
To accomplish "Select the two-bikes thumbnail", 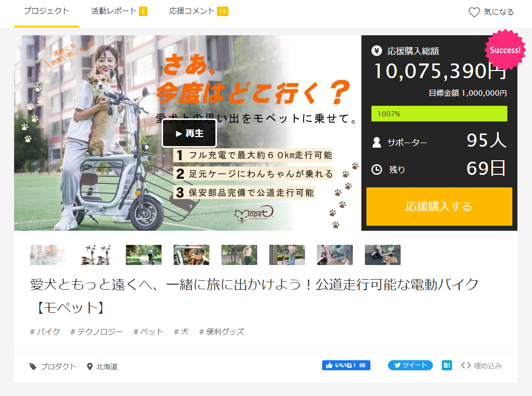I will pos(96,255).
